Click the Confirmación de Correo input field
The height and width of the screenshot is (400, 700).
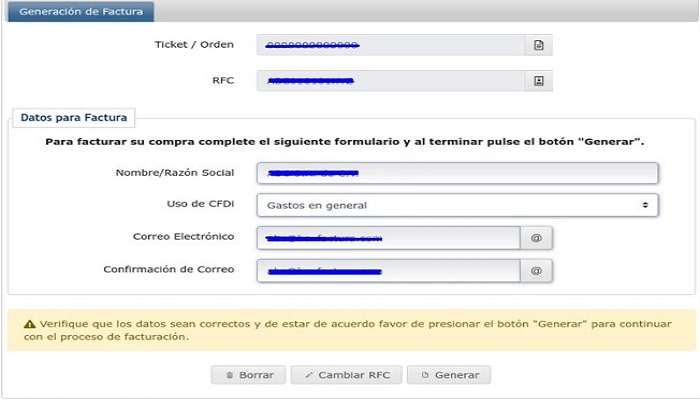(388, 271)
